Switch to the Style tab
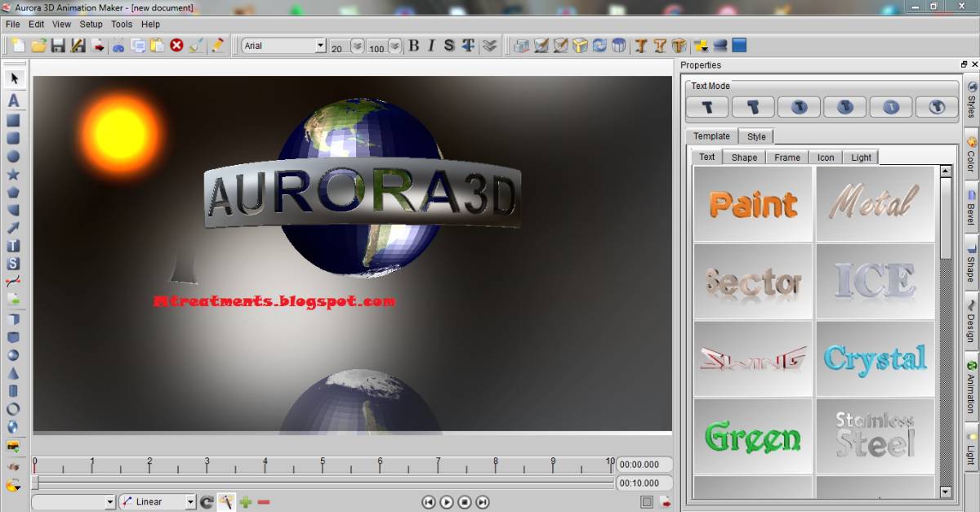980x512 pixels. [756, 136]
